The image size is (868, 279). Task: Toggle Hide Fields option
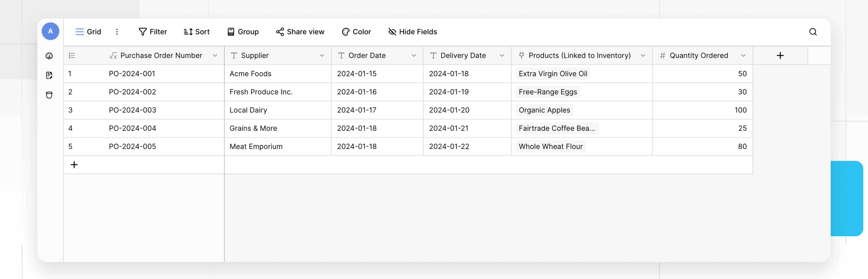(x=412, y=32)
